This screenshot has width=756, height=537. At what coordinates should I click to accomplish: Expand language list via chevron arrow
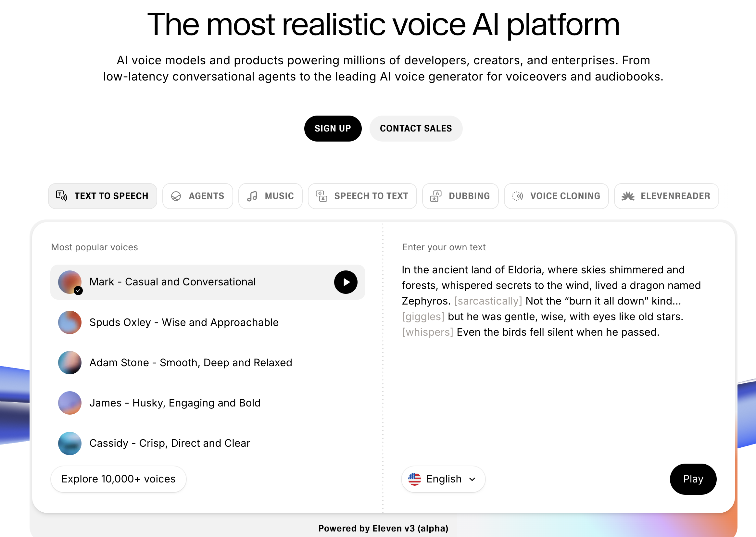coord(472,479)
